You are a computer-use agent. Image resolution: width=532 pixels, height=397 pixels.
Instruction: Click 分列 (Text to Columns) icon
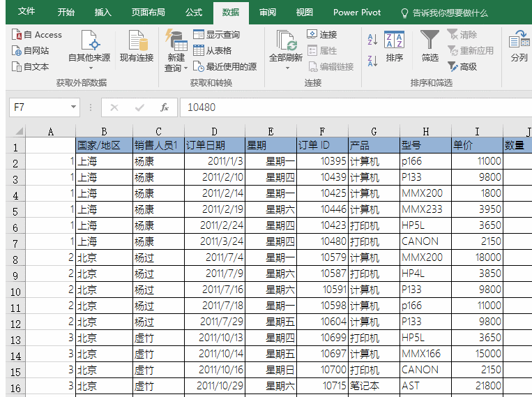519,46
